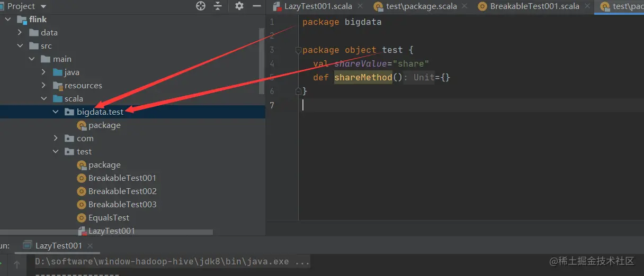The width and height of the screenshot is (644, 276).
Task: Expand the resources folder
Action: [43, 85]
